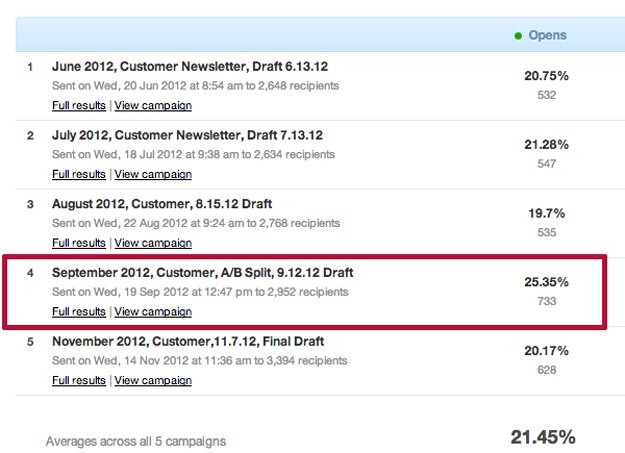
Task: Click the 547 opens count
Action: pyautogui.click(x=546, y=163)
